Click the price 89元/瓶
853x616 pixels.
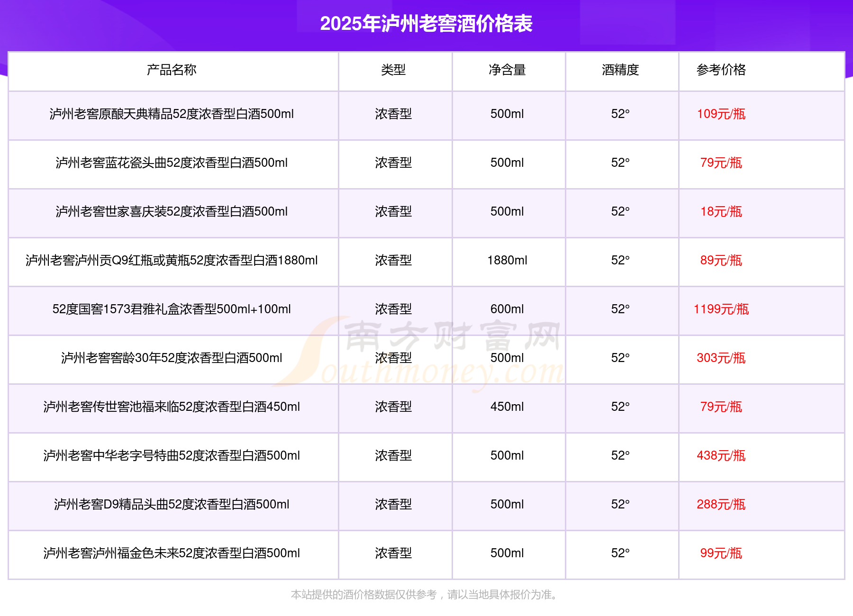point(721,260)
